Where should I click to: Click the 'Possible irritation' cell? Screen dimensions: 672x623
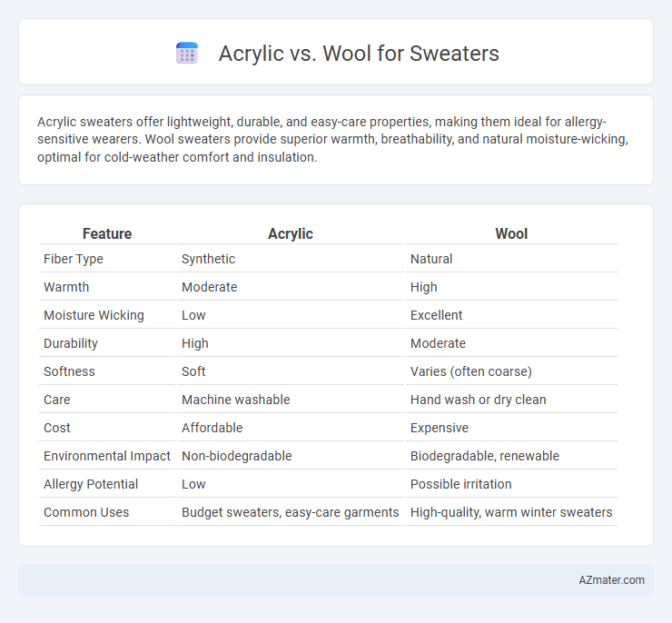tap(460, 484)
